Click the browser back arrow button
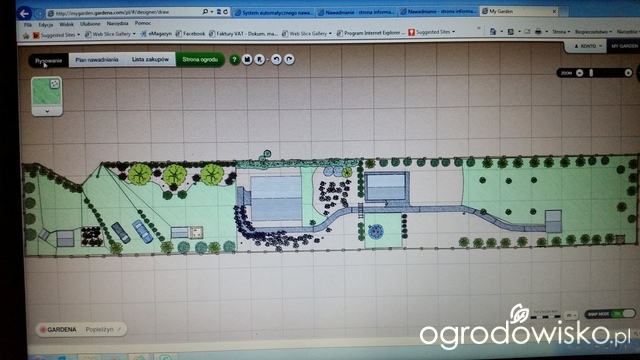Screen dimensions: 640x360 click(24, 13)
